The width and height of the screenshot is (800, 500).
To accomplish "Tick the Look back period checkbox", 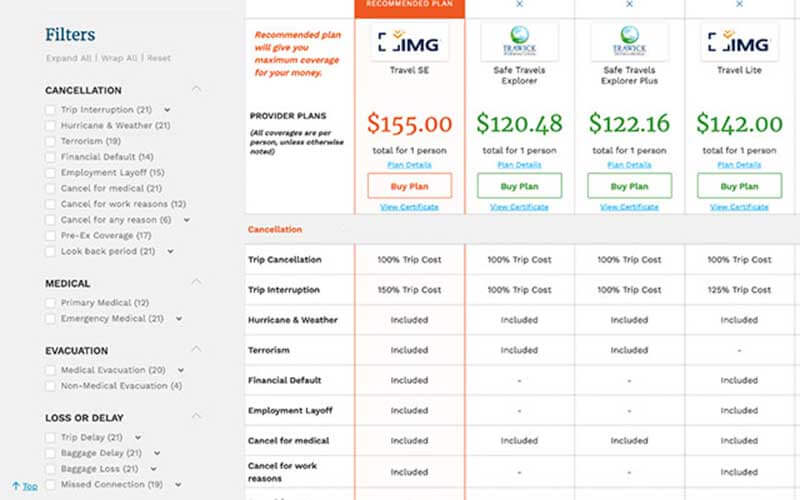I will (51, 252).
